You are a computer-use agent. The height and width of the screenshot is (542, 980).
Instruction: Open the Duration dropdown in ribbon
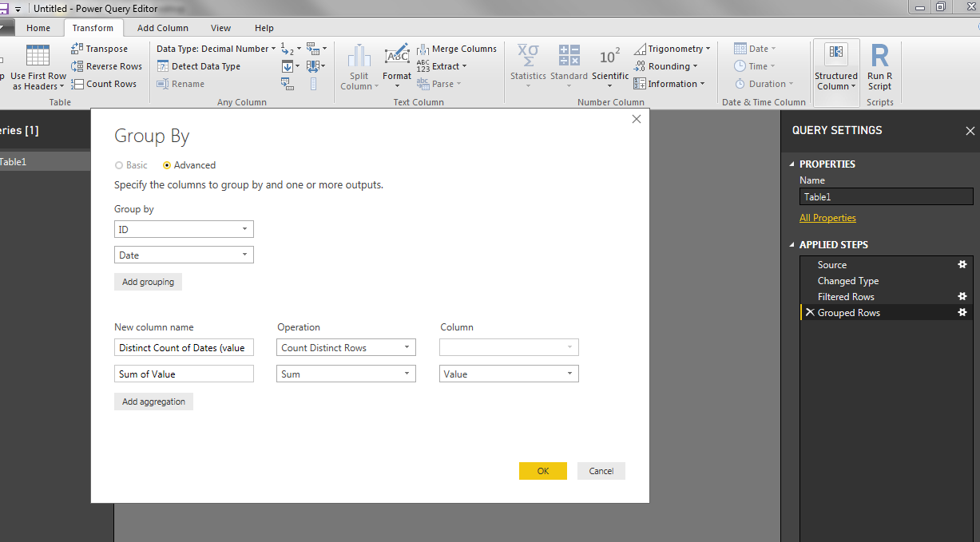(764, 84)
